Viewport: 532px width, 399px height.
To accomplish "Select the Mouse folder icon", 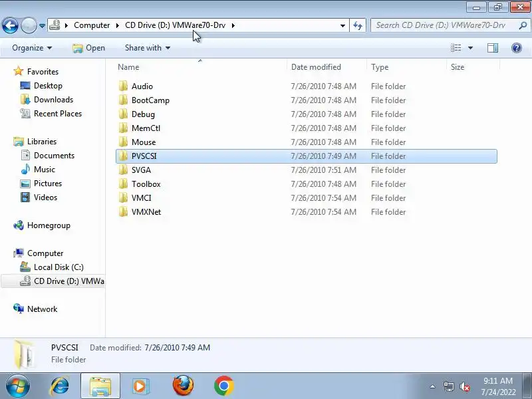I will click(124, 142).
